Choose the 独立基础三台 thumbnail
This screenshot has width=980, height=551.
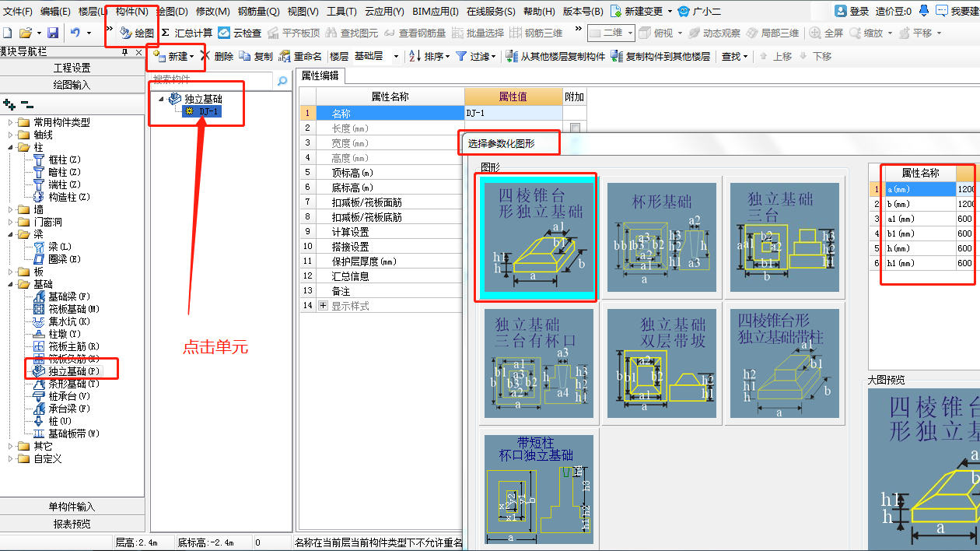tap(785, 237)
